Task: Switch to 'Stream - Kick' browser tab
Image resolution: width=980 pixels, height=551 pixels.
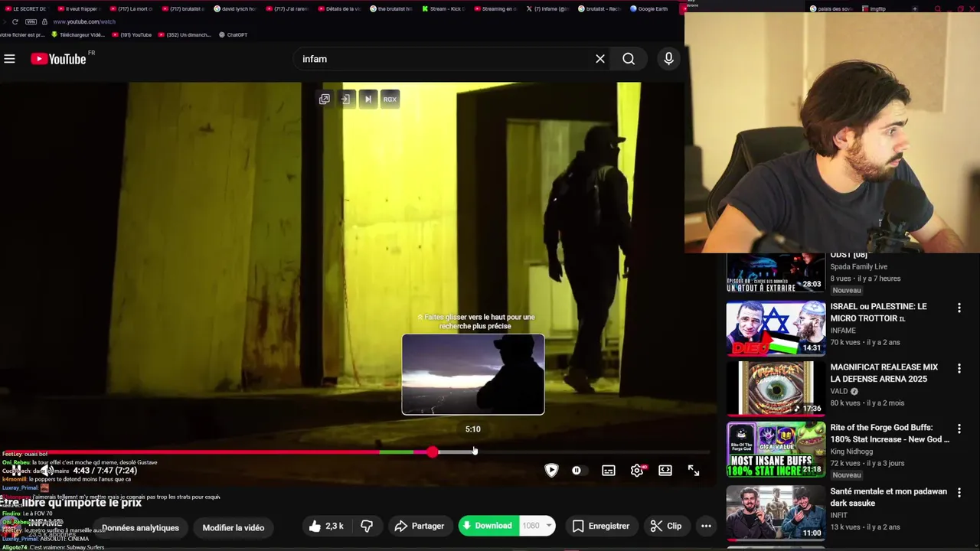Action: [443, 9]
